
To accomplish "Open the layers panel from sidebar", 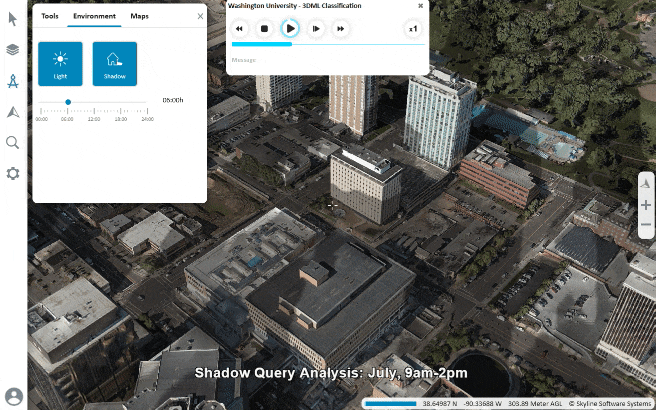I will tap(13, 49).
